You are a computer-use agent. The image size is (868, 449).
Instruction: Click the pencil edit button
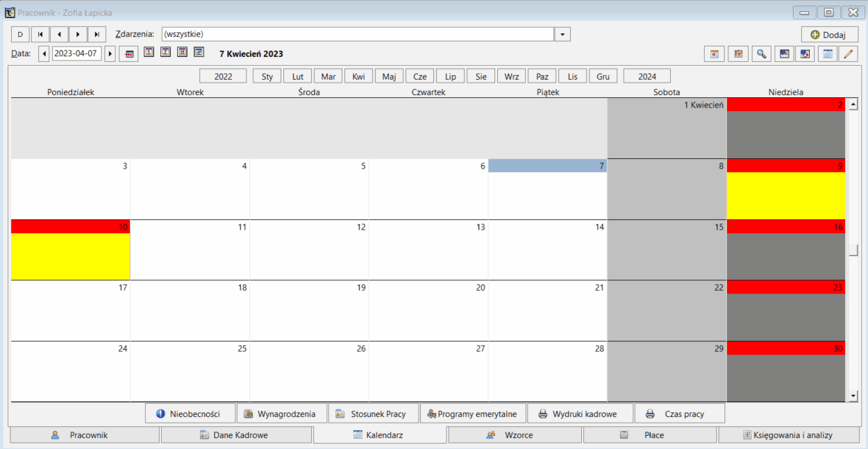(848, 54)
